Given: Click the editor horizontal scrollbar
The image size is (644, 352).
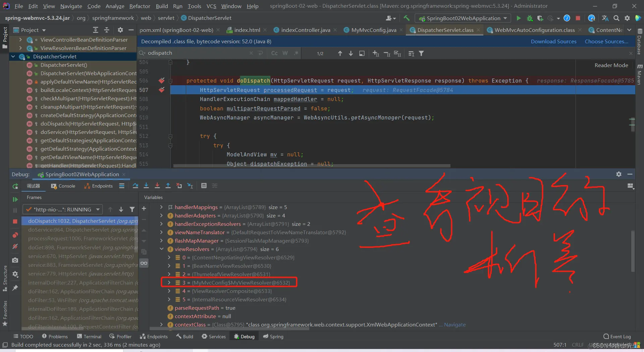Looking at the screenshot, I should pos(312,166).
